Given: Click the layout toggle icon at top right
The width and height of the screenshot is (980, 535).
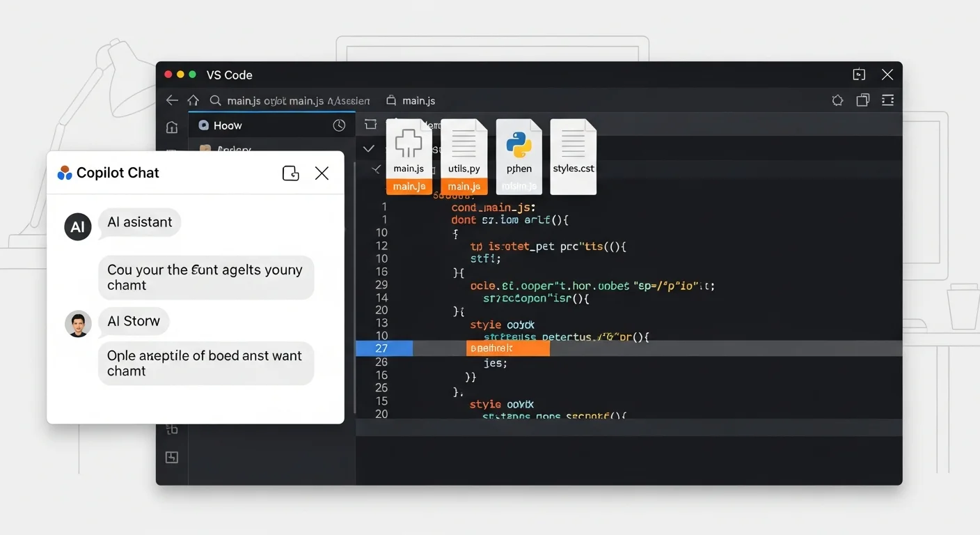Looking at the screenshot, I should [887, 100].
